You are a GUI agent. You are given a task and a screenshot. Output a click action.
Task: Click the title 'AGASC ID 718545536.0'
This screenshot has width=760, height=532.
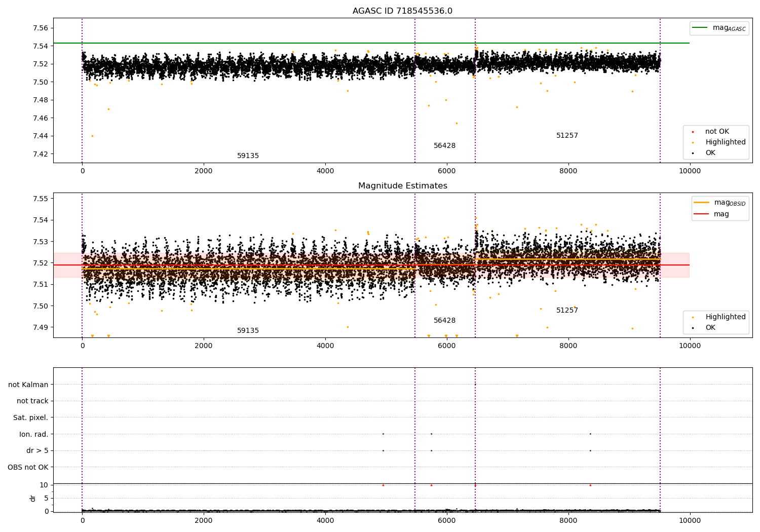click(402, 11)
